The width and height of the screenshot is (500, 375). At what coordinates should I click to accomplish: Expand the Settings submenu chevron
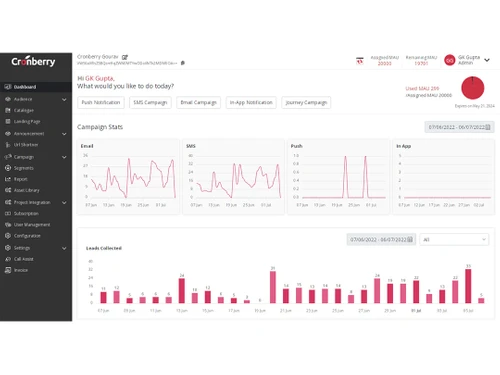tap(64, 248)
